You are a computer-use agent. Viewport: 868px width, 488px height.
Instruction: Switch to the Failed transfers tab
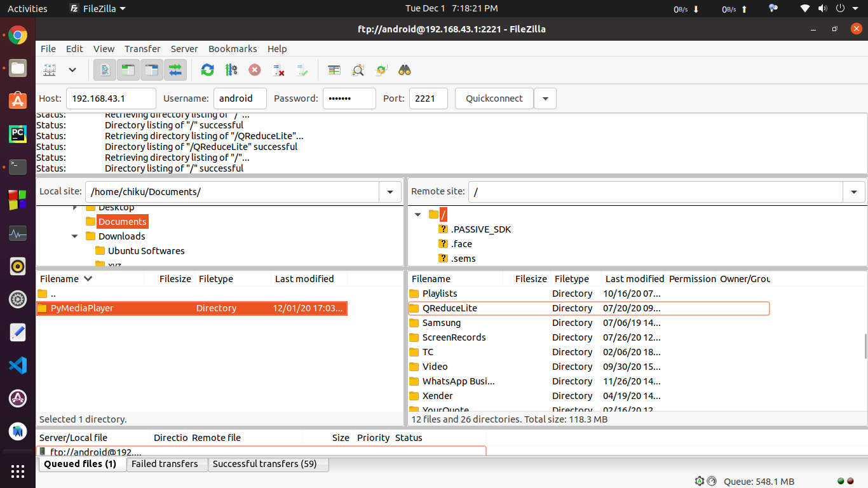click(x=165, y=464)
